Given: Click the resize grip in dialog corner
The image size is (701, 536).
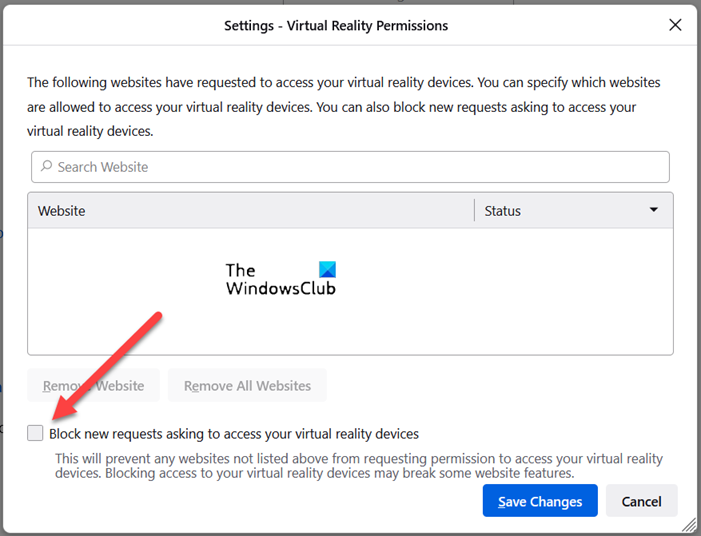Looking at the screenshot, I should point(689,524).
